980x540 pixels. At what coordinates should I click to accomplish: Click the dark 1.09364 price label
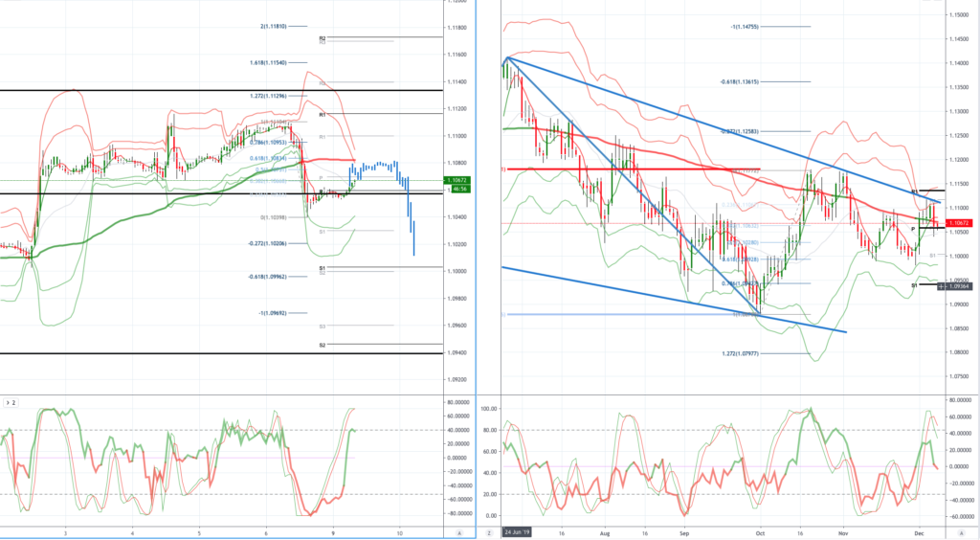(960, 286)
